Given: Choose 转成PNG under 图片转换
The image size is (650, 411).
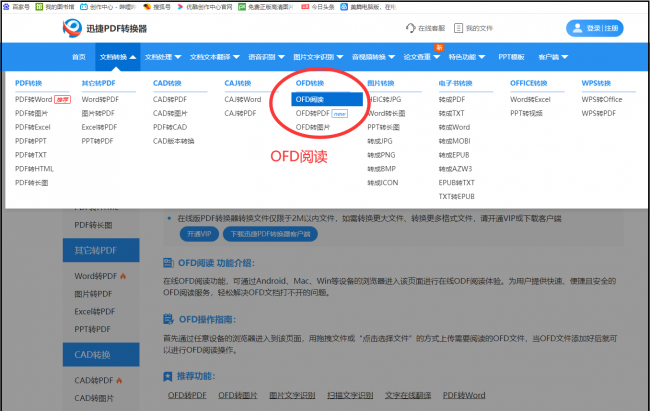Looking at the screenshot, I should pyautogui.click(x=381, y=155).
